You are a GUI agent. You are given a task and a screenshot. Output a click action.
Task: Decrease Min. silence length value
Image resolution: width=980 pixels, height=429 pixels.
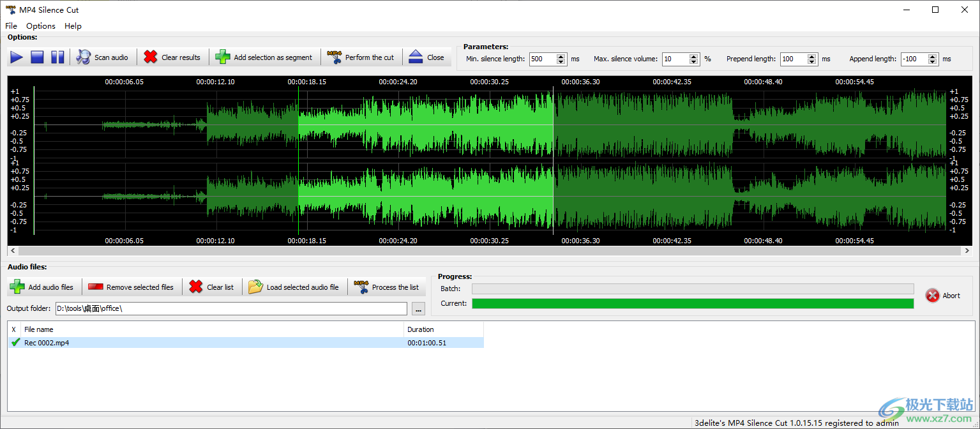pos(561,62)
